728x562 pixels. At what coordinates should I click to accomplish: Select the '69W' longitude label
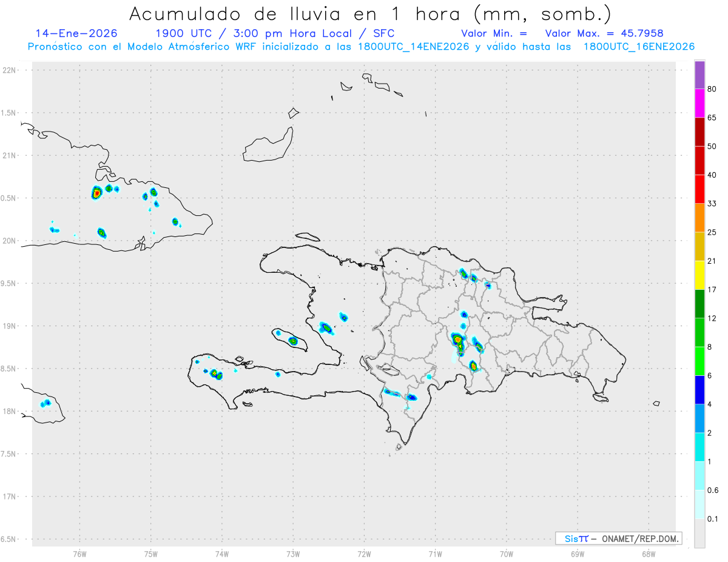point(578,554)
